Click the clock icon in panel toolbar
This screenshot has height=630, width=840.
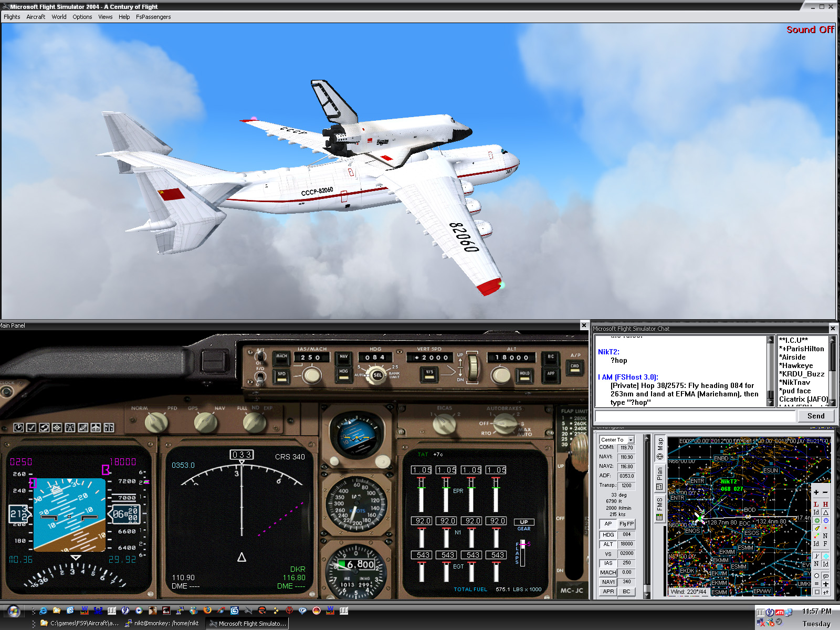tap(18, 427)
